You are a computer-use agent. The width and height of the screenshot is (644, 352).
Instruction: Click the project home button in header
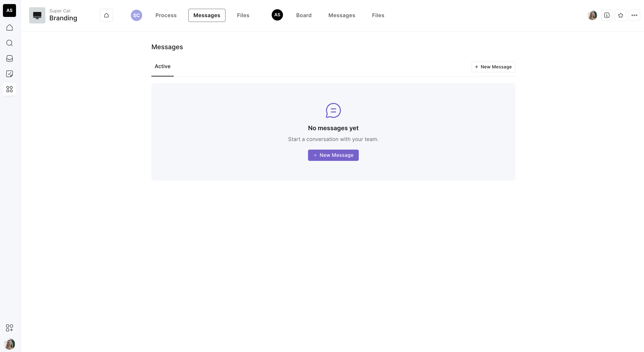(x=107, y=15)
